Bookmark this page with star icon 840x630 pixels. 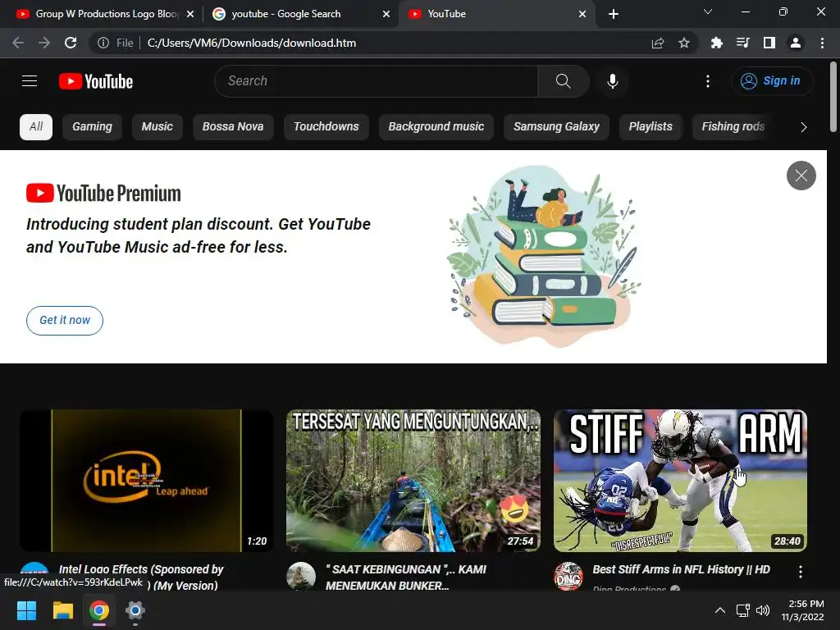[x=684, y=43]
